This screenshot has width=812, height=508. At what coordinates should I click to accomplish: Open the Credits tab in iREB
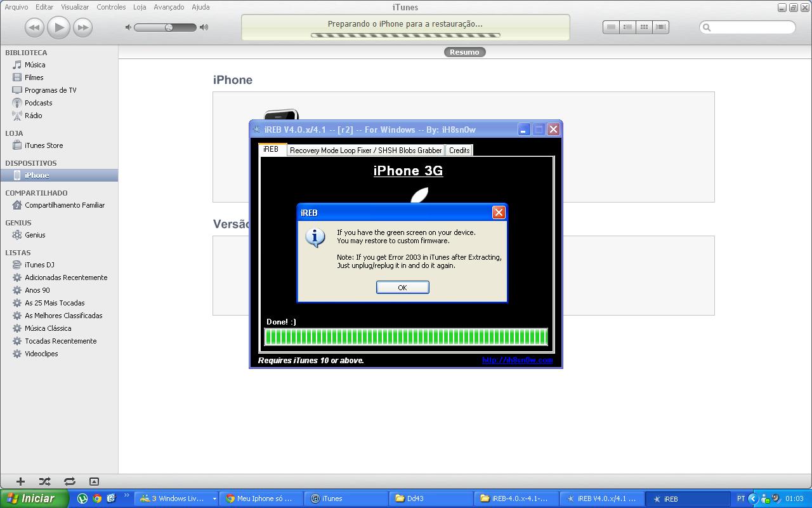pos(459,150)
